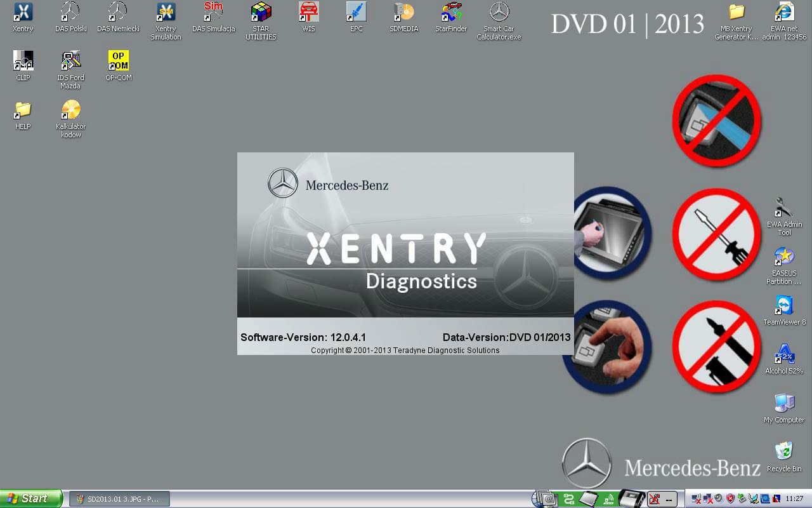Launch DAS Niemiecki shortcut
This screenshot has height=508, width=812.
[x=118, y=18]
